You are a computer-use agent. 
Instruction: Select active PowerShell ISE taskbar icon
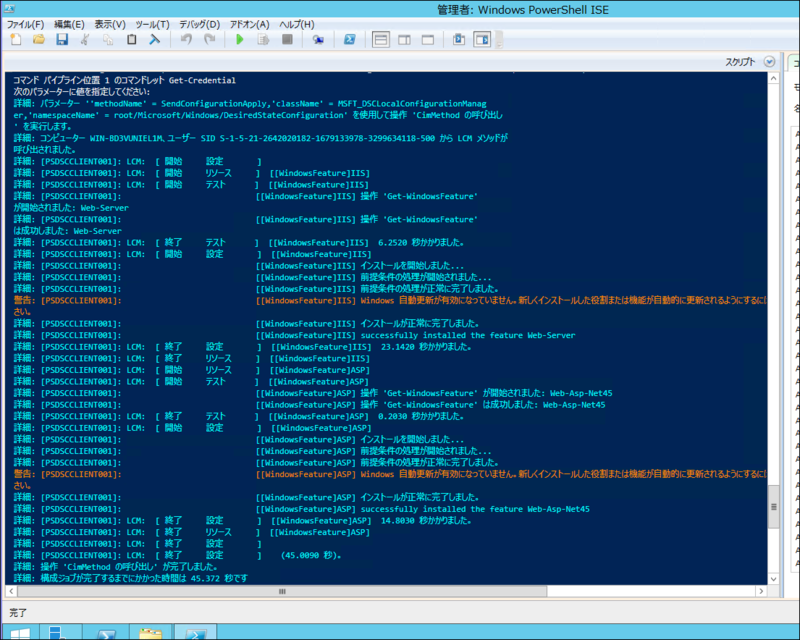195,632
